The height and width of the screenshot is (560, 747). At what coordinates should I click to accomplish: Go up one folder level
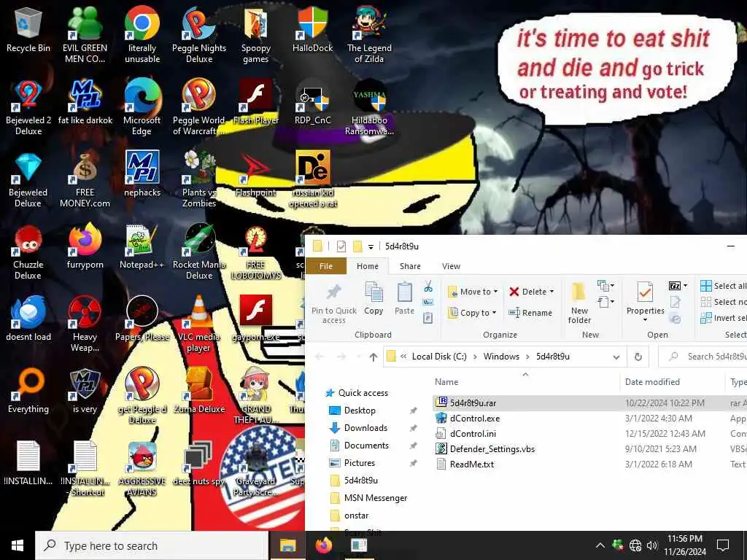[x=373, y=357]
